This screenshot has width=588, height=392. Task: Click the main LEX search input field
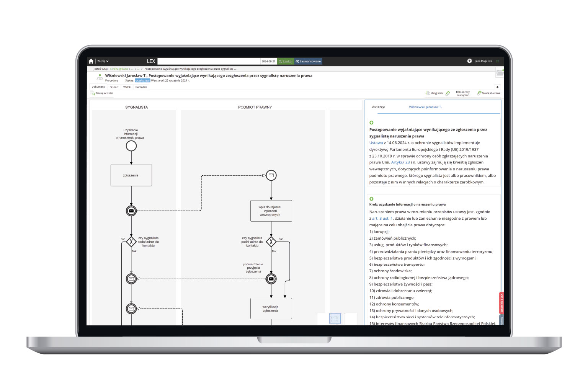tap(209, 61)
